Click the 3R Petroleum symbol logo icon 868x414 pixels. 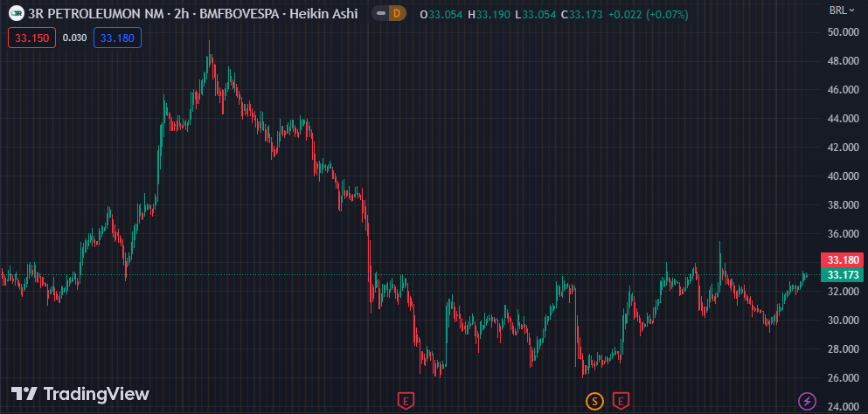coord(17,13)
